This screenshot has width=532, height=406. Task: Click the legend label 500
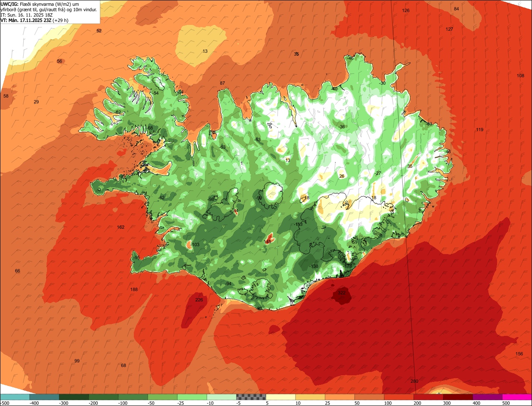pos(506,403)
